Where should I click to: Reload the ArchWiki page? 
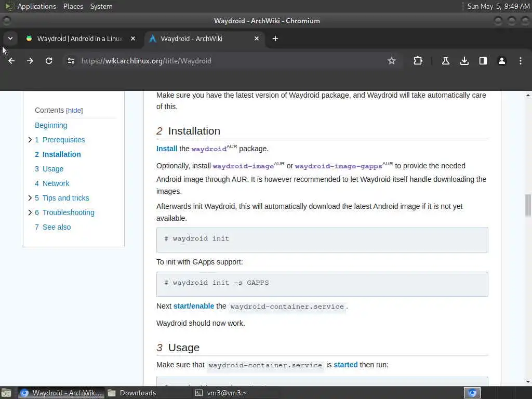tap(49, 61)
